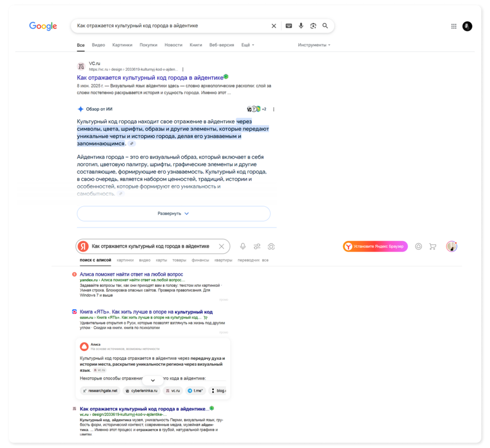Open Книга «ЯТЬ» ozon result
This screenshot has width=490, height=448.
pos(146,312)
